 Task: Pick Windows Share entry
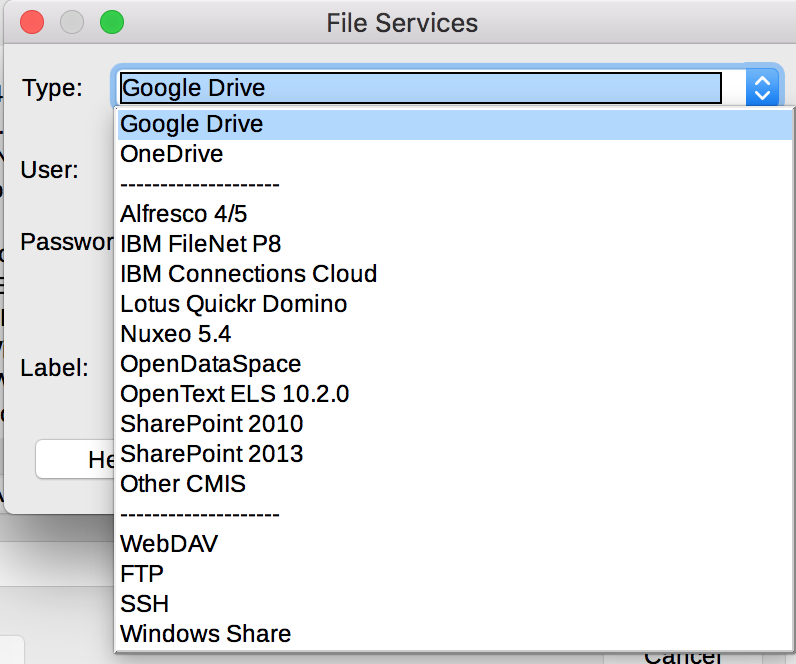(x=455, y=634)
